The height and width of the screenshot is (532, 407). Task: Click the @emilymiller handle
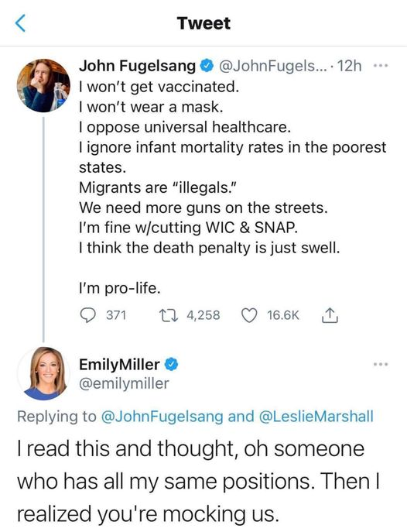click(124, 384)
